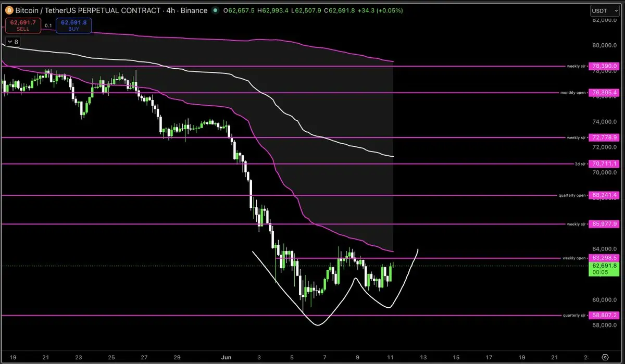Screen dimensions: 625x364
Task: Click the open value O62,657.5 in header
Action: pyautogui.click(x=240, y=10)
